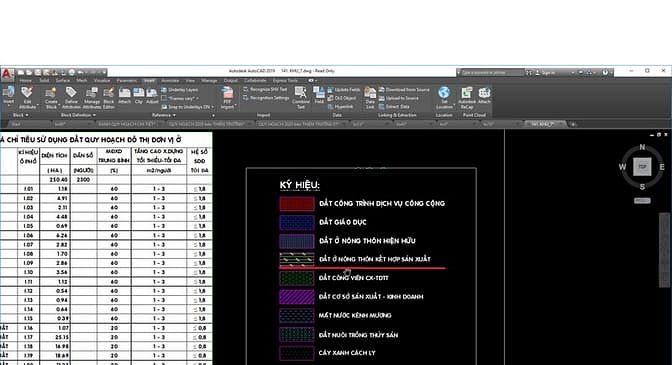Expand the Block Definition panel dropdown
The image size is (672, 365).
point(78,115)
